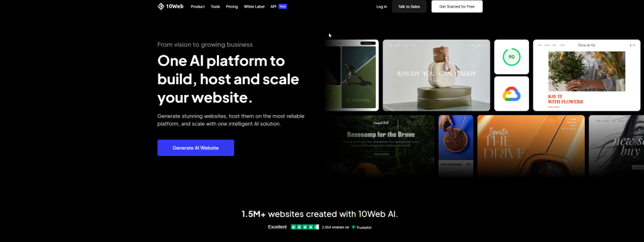
Task: Click the Talk to Sales button
Action: (409, 6)
